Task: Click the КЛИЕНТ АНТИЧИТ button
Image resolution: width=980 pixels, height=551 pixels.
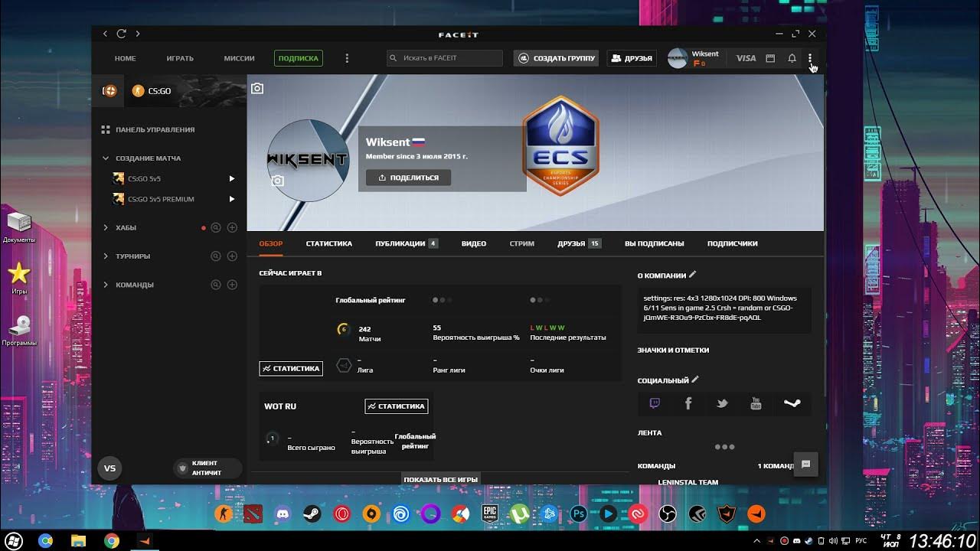Action: pos(207,468)
